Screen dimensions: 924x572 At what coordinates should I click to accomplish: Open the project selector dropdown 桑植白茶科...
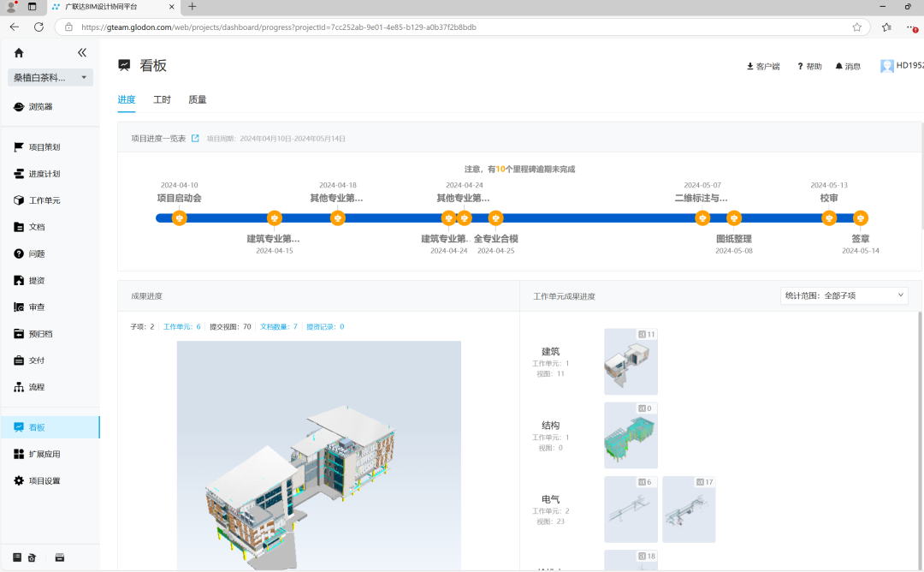(x=50, y=77)
